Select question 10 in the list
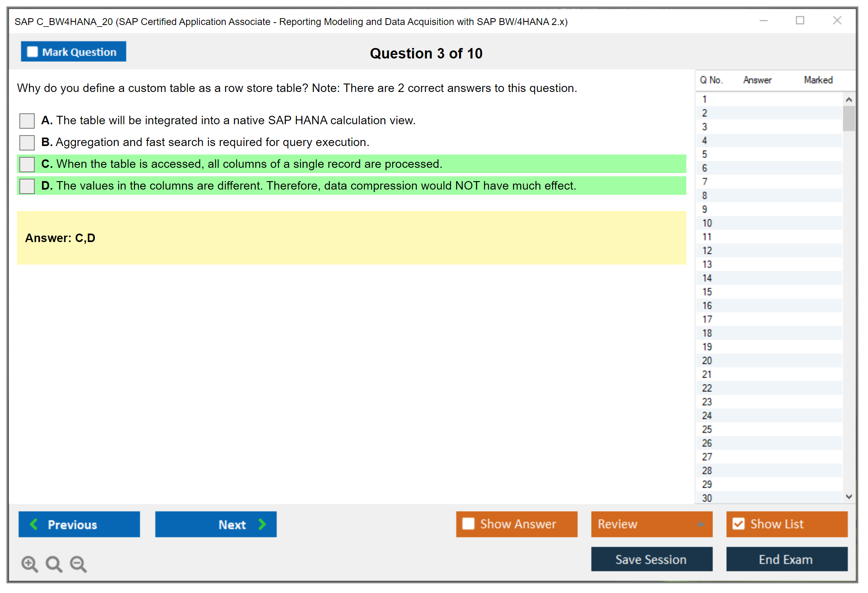The image size is (868, 593). [x=707, y=223]
